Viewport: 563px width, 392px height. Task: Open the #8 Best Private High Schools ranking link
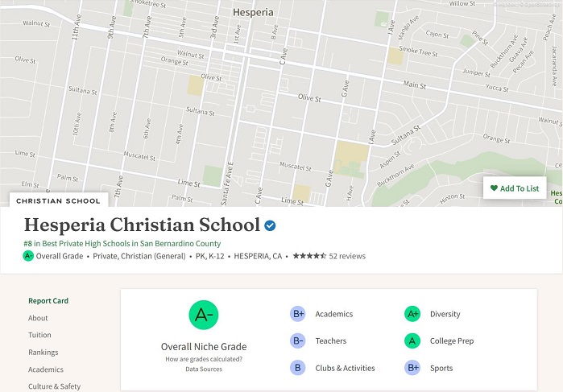pyautogui.click(x=122, y=243)
